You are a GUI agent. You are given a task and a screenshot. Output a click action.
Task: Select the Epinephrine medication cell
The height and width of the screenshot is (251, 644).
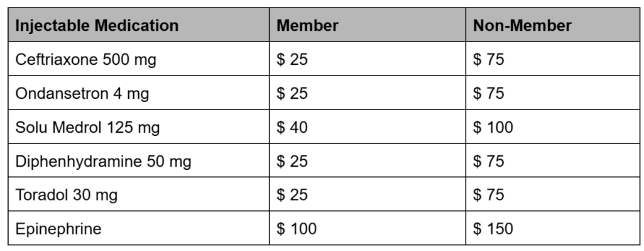[x=138, y=228]
